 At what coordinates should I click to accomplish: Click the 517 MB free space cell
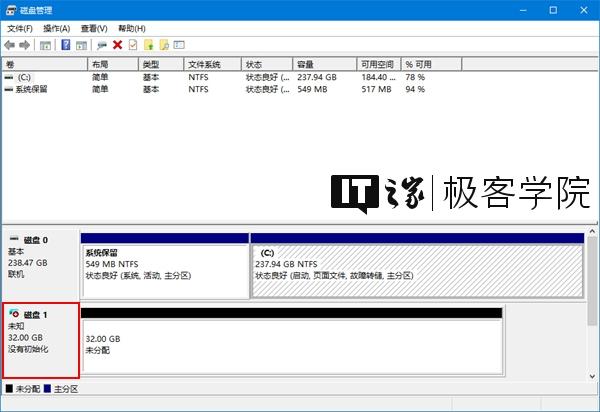pyautogui.click(x=377, y=89)
